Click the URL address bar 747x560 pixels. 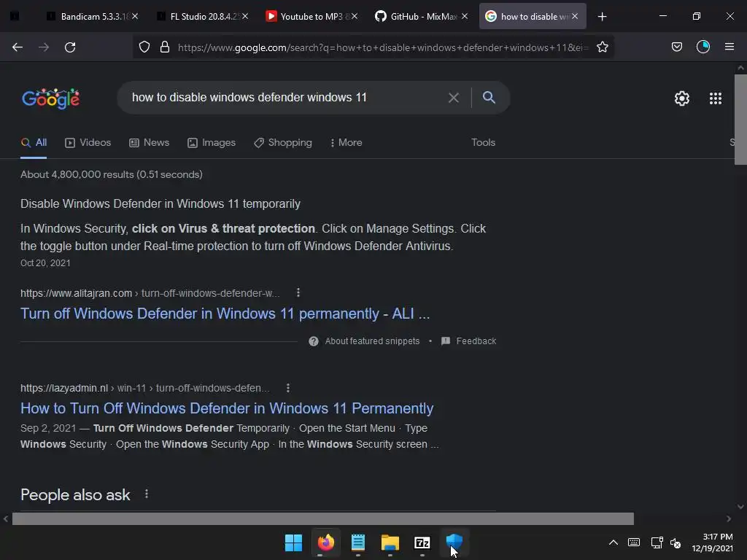coord(383,47)
